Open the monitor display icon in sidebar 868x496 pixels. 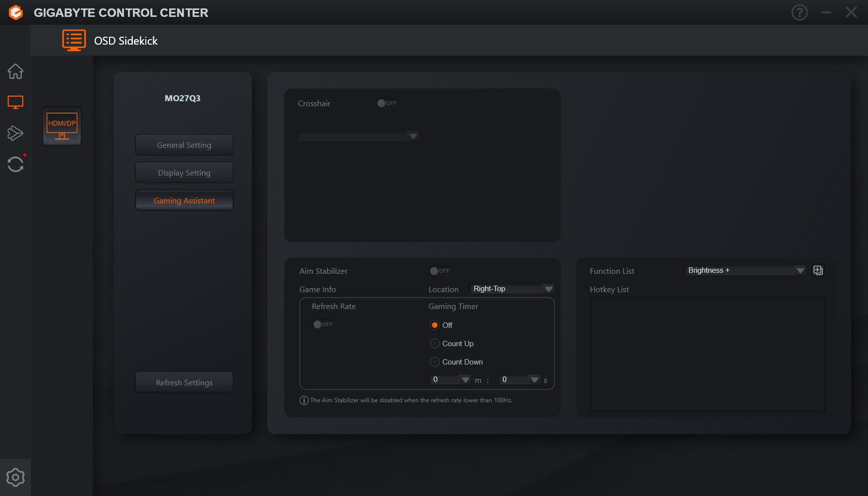click(x=15, y=102)
